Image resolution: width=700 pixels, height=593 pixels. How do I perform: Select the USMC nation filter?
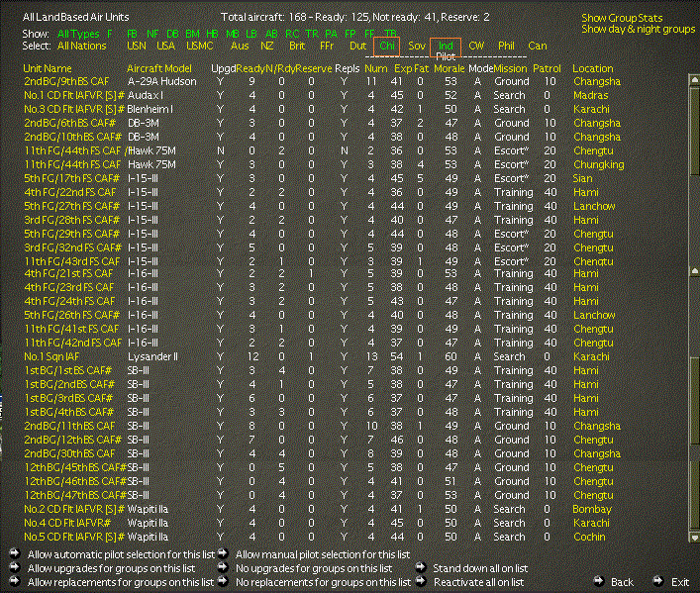click(200, 46)
